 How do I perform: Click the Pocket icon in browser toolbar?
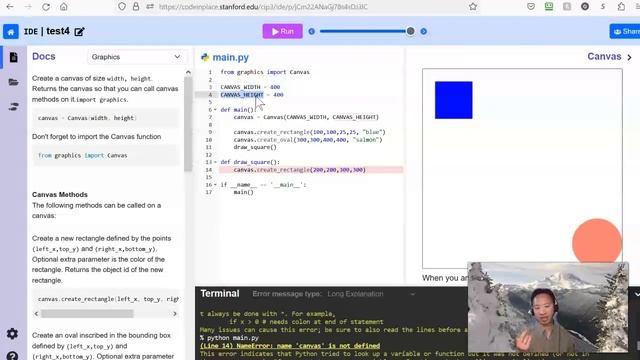click(x=531, y=7)
